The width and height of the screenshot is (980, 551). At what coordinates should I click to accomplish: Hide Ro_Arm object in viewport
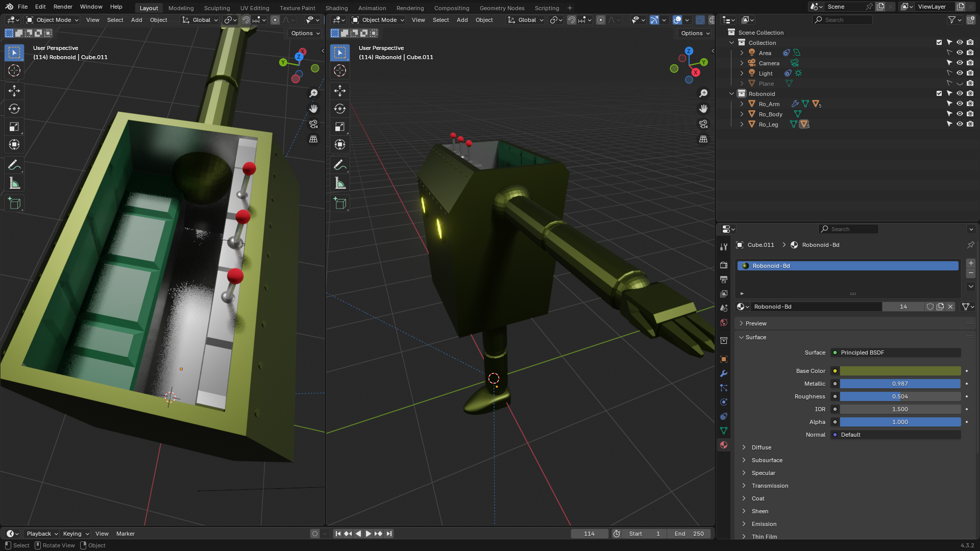[x=960, y=104]
